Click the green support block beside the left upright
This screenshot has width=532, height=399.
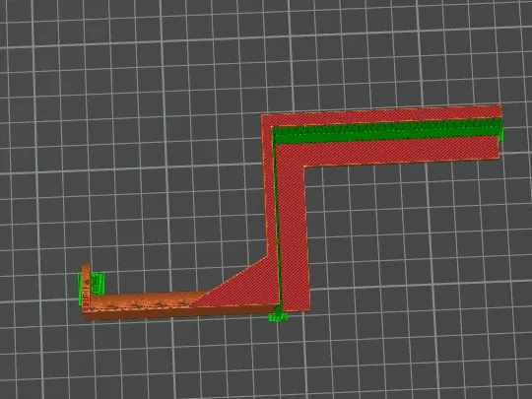coord(98,284)
